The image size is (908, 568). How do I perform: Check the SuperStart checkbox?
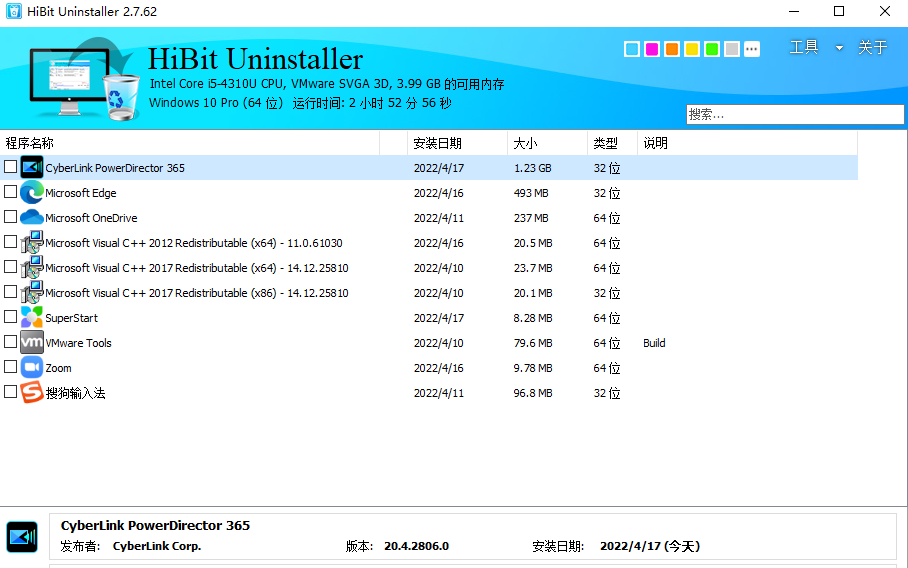pyautogui.click(x=10, y=316)
